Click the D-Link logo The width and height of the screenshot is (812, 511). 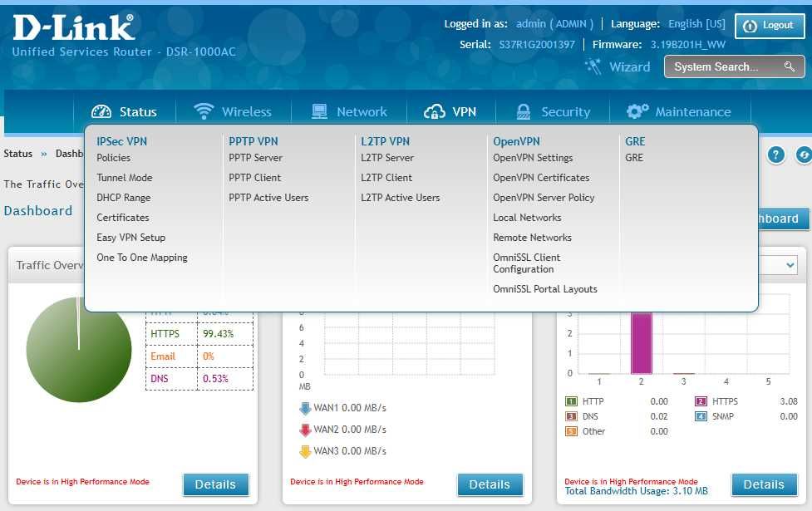73,27
